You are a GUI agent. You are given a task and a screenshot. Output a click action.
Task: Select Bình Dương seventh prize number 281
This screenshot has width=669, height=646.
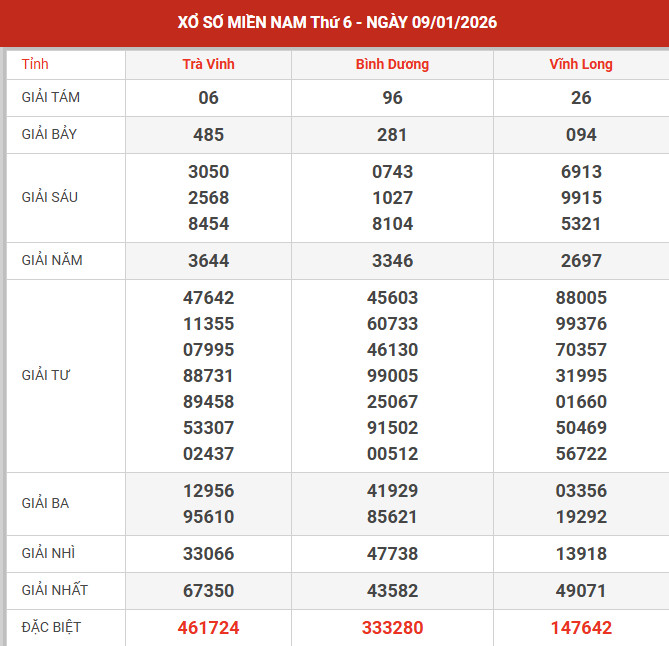(x=392, y=135)
